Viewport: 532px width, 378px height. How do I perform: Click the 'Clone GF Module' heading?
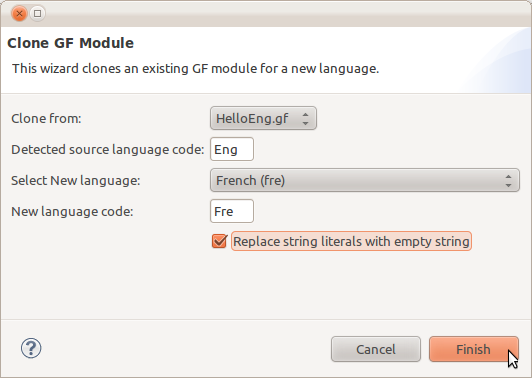click(x=71, y=43)
